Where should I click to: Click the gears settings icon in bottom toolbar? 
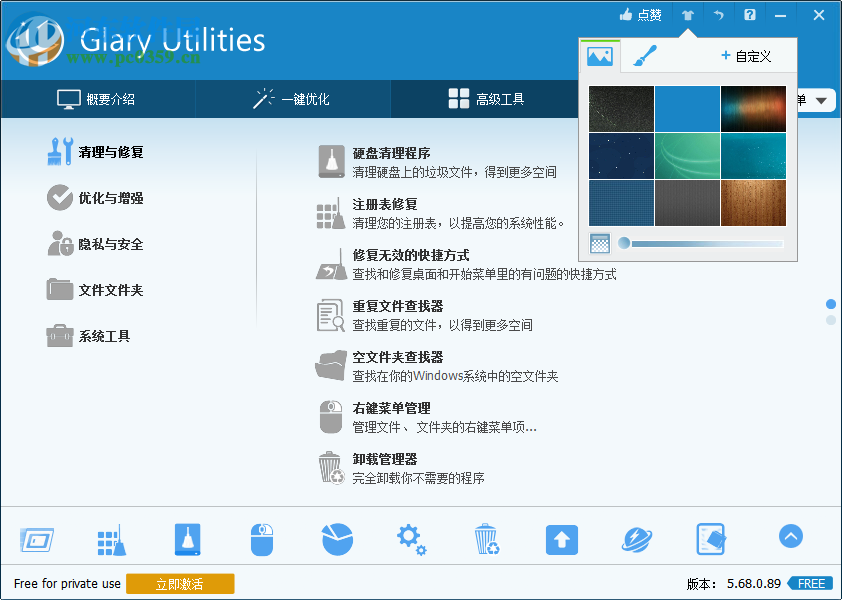(411, 537)
